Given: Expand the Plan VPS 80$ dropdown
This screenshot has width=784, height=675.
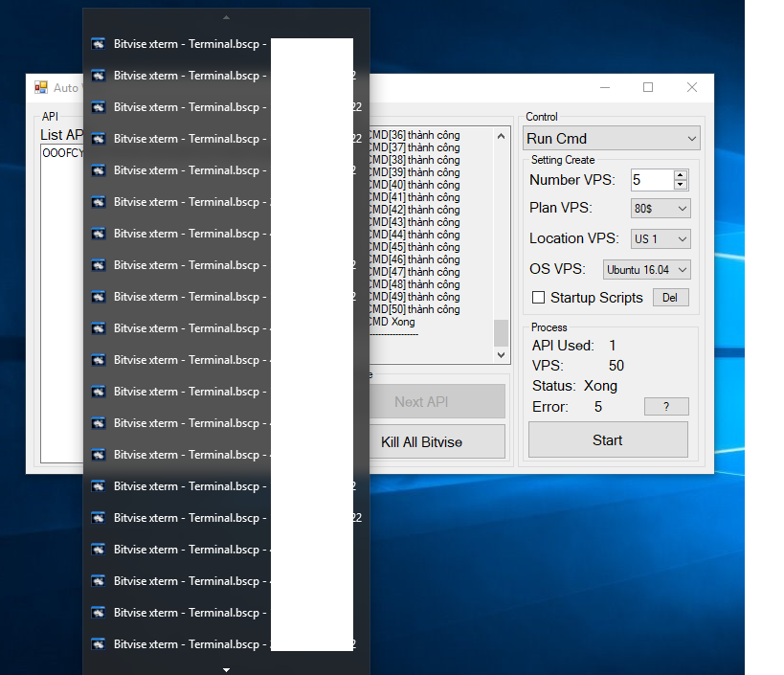Looking at the screenshot, I should pos(661,209).
